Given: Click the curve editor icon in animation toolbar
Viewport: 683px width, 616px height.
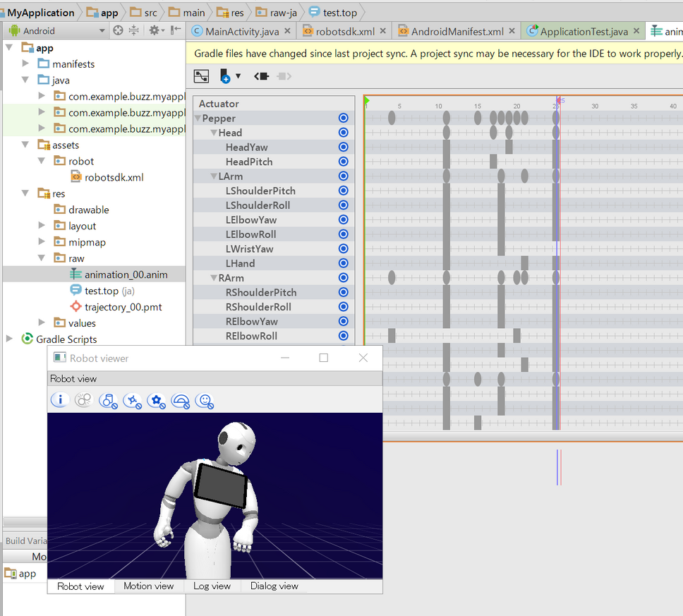Looking at the screenshot, I should pyautogui.click(x=202, y=76).
